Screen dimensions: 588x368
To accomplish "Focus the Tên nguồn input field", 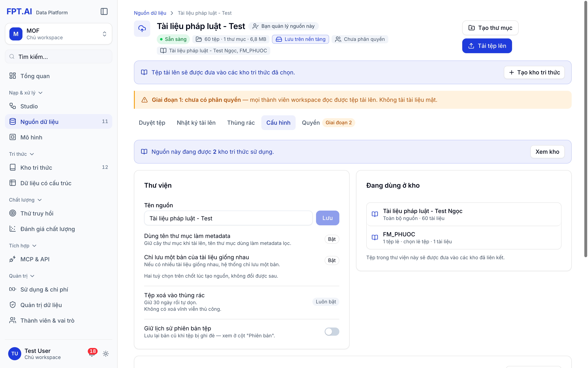I will pos(228,218).
